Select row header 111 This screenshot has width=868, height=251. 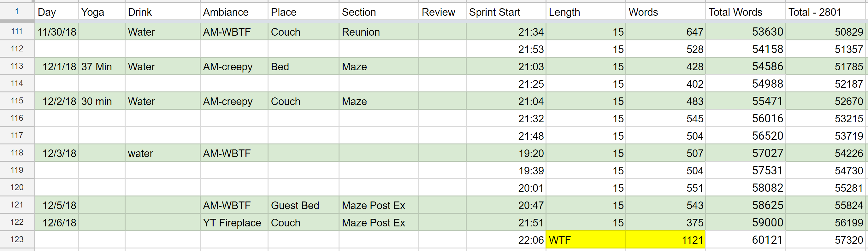[17, 32]
